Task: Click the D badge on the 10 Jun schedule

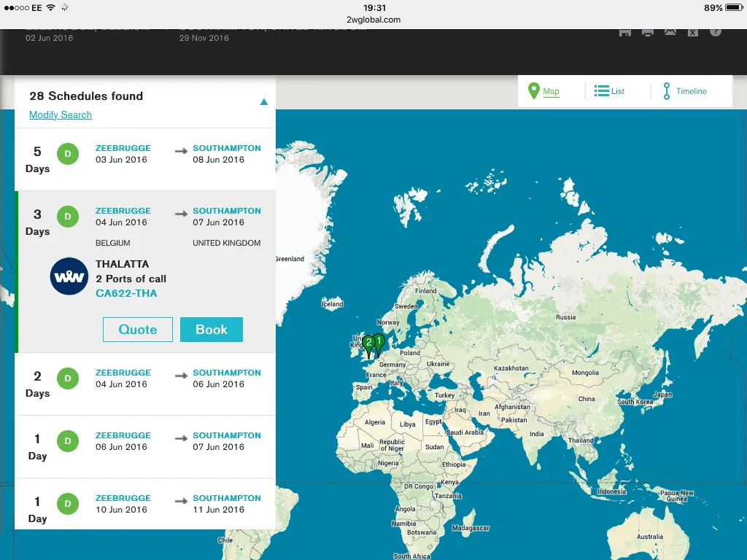Action: pos(68,504)
